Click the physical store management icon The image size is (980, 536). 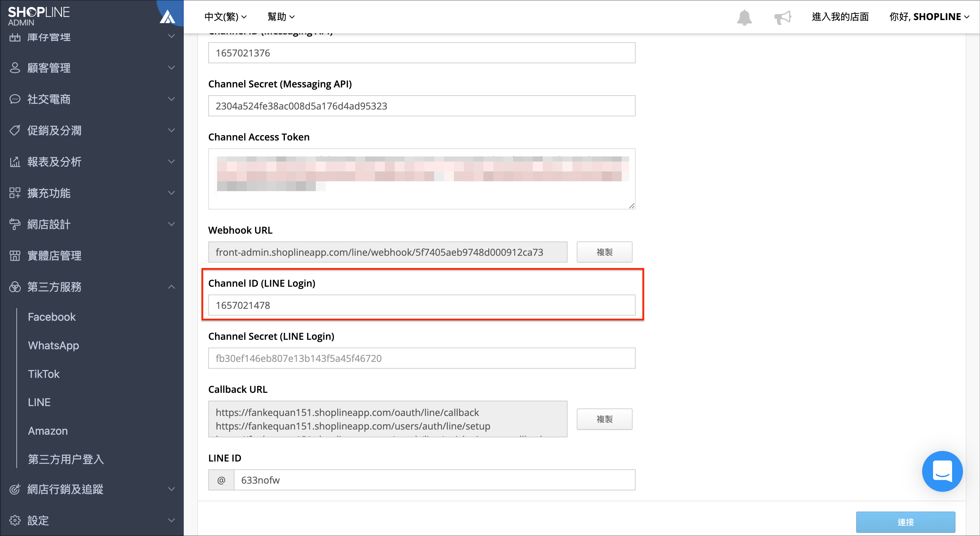[14, 255]
